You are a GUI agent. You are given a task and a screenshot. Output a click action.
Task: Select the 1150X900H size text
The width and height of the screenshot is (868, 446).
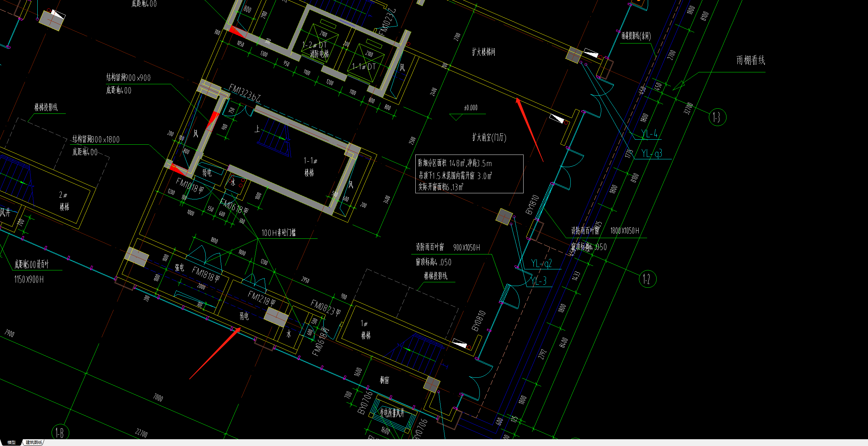click(29, 280)
